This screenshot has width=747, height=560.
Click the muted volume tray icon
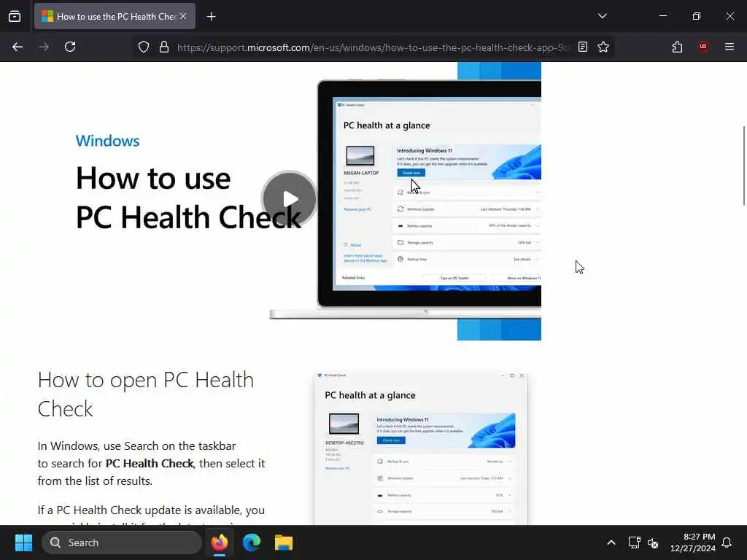(x=653, y=542)
